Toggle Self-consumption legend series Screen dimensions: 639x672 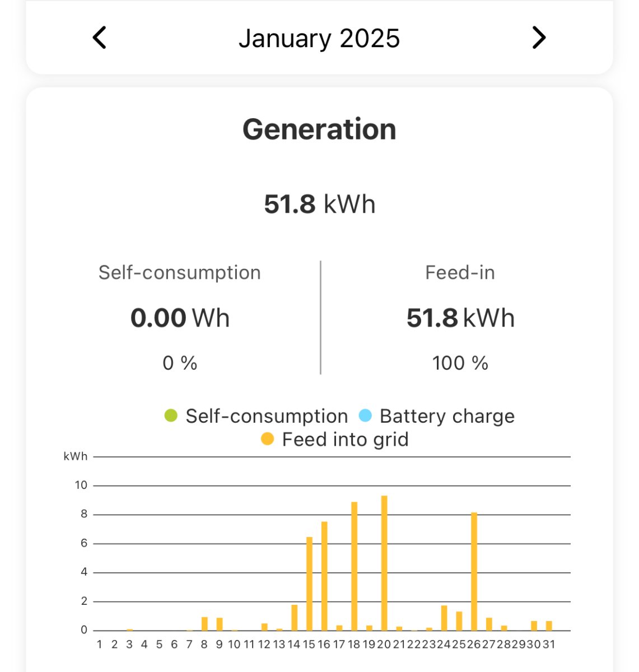[267, 416]
